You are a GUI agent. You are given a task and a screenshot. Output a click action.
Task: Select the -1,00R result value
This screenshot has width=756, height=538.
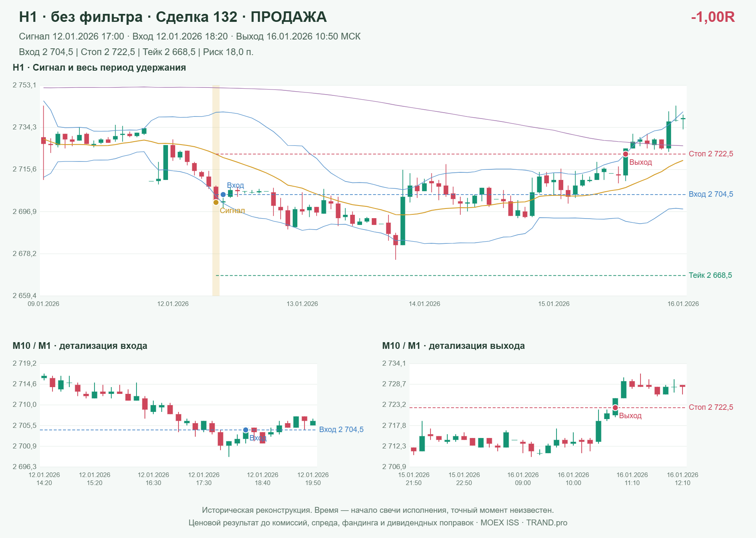[x=713, y=17]
